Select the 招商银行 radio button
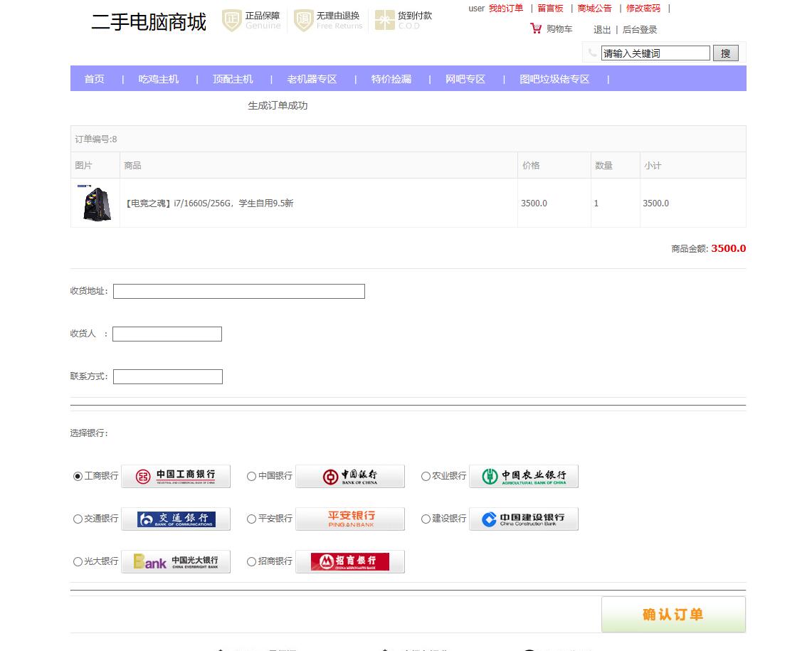Screen dimensions: 812x651 (x=251, y=561)
